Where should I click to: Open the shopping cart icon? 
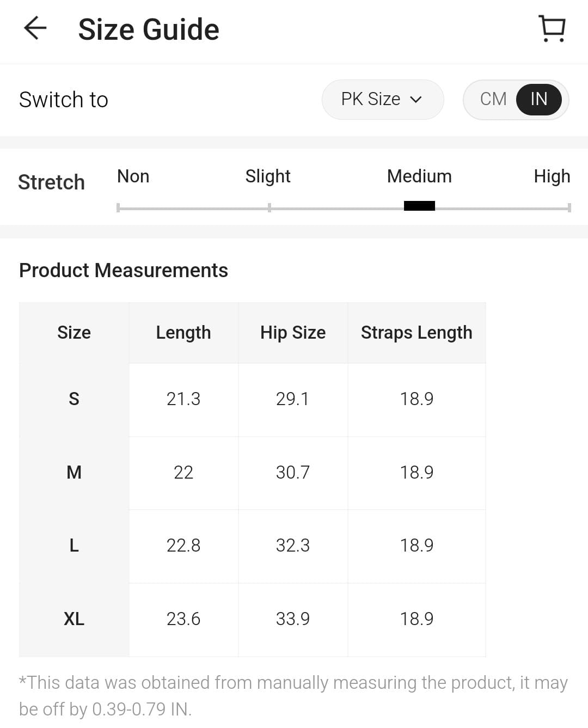(552, 28)
